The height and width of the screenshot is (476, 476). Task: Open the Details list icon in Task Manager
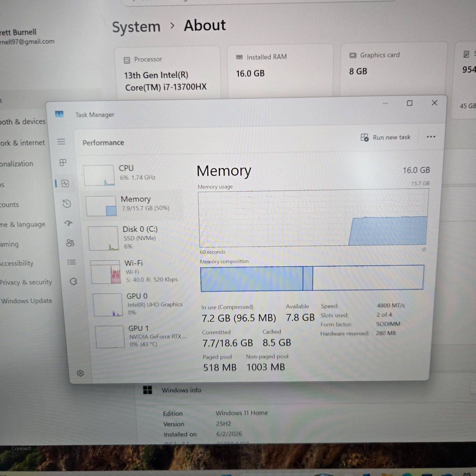(72, 262)
